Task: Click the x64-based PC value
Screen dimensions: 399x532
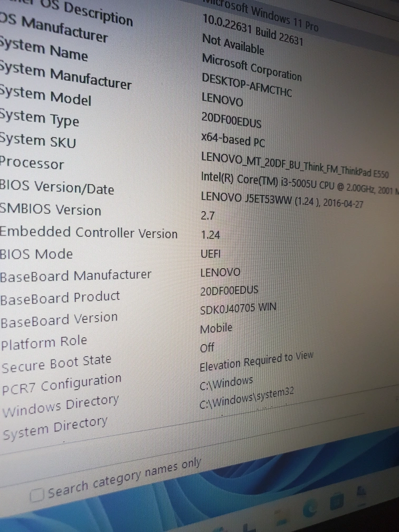Action: [x=233, y=139]
